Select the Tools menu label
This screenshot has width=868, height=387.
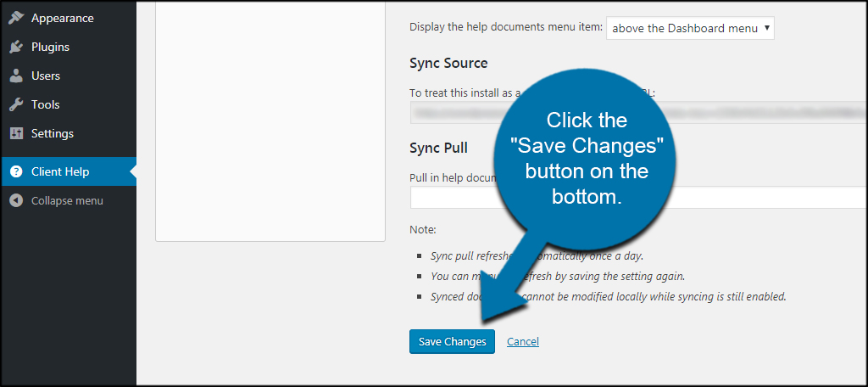pyautogui.click(x=45, y=104)
